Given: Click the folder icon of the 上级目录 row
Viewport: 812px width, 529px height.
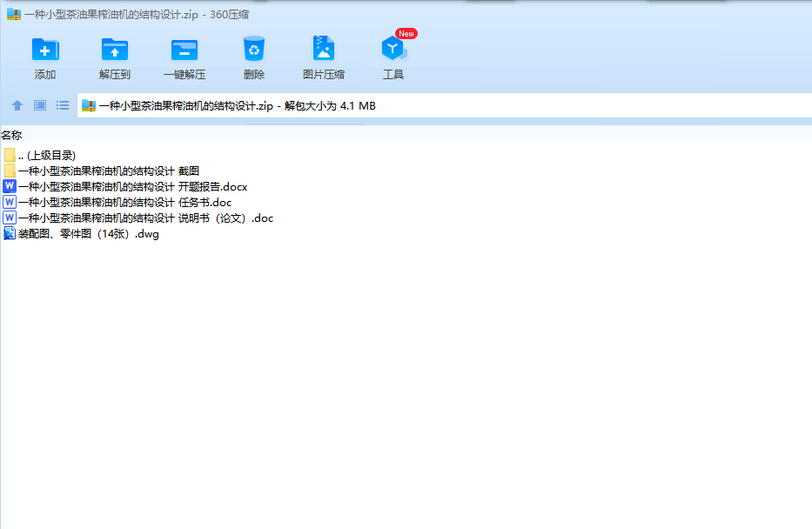Looking at the screenshot, I should click(x=10, y=155).
